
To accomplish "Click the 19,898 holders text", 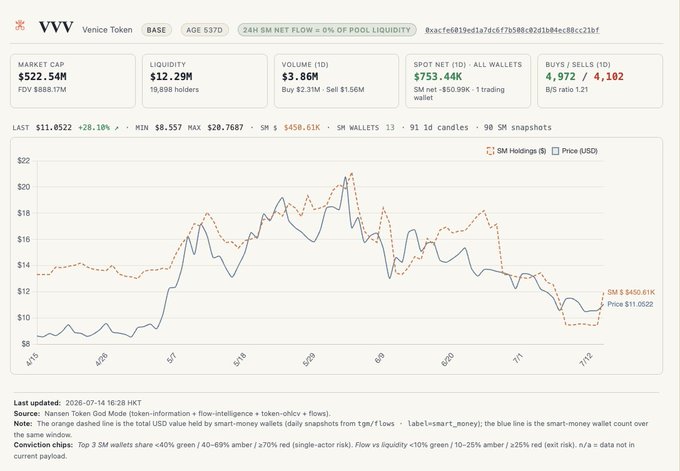I will click(x=174, y=90).
